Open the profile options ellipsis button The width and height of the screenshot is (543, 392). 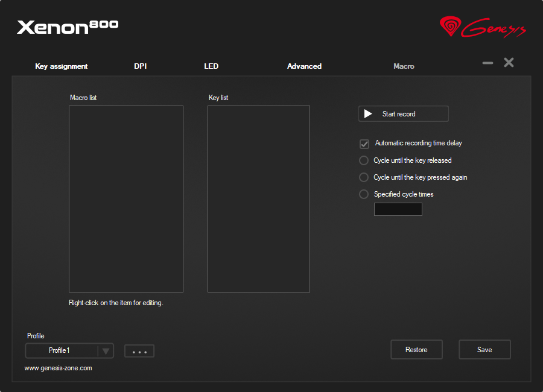pyautogui.click(x=139, y=351)
